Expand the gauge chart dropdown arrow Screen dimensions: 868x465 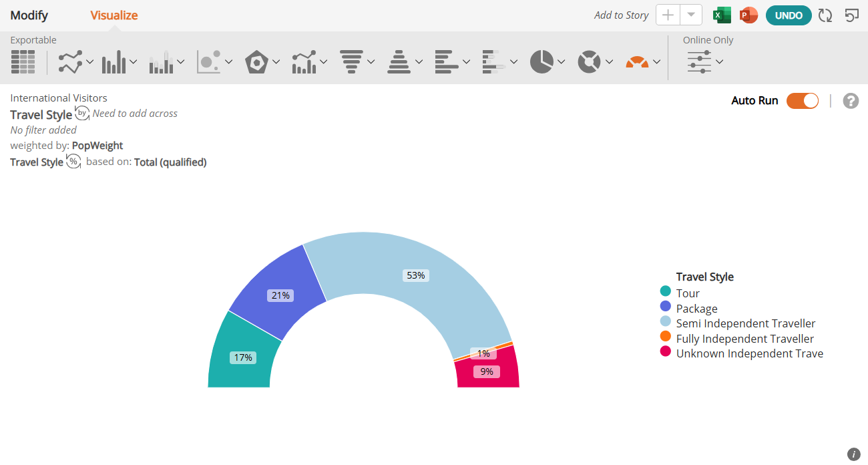pyautogui.click(x=657, y=62)
